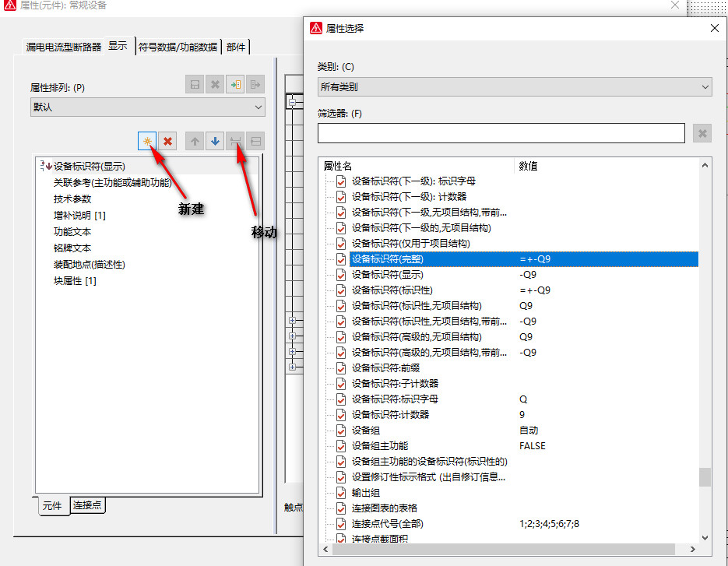Select 技术参数 in the left property list
The width and height of the screenshot is (728, 566).
[x=72, y=199]
